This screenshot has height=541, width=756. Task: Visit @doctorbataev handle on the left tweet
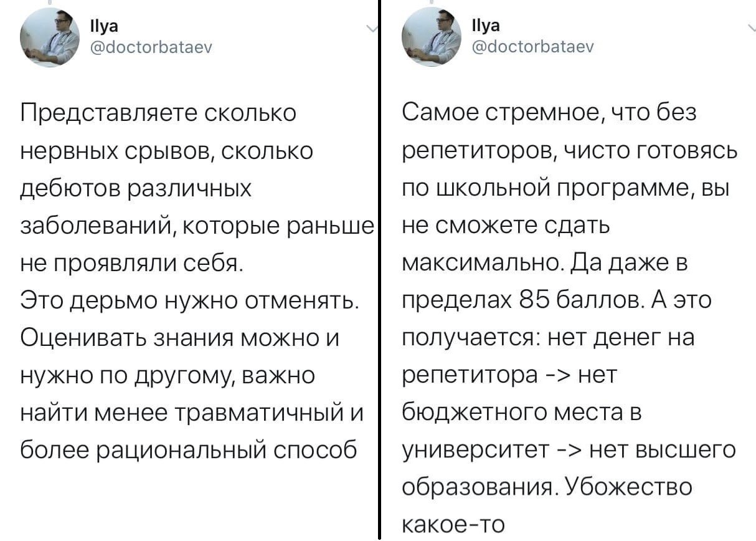pyautogui.click(x=152, y=45)
